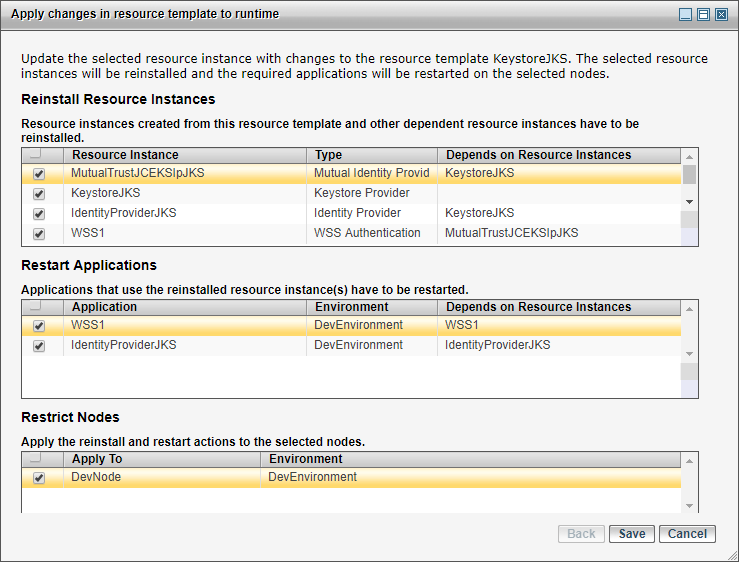Sort by Type column header
This screenshot has height=562, width=739.
tap(329, 155)
